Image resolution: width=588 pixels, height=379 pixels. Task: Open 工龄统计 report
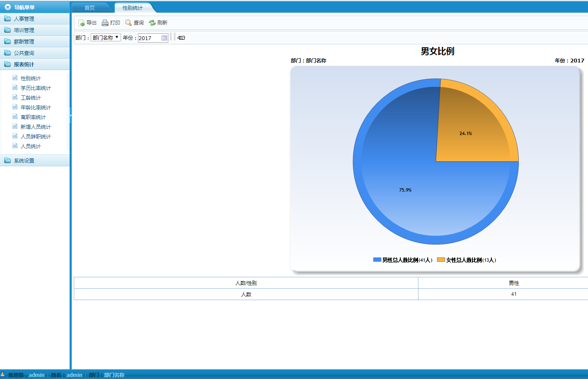tap(31, 98)
